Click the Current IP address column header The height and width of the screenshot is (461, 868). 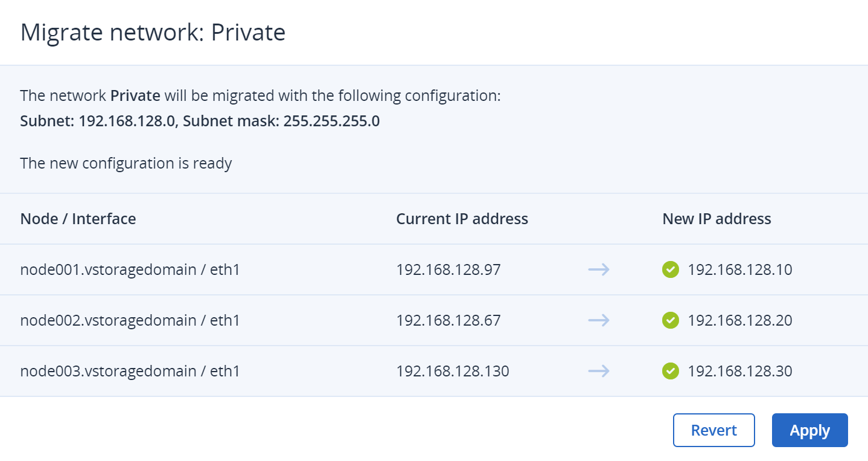462,219
